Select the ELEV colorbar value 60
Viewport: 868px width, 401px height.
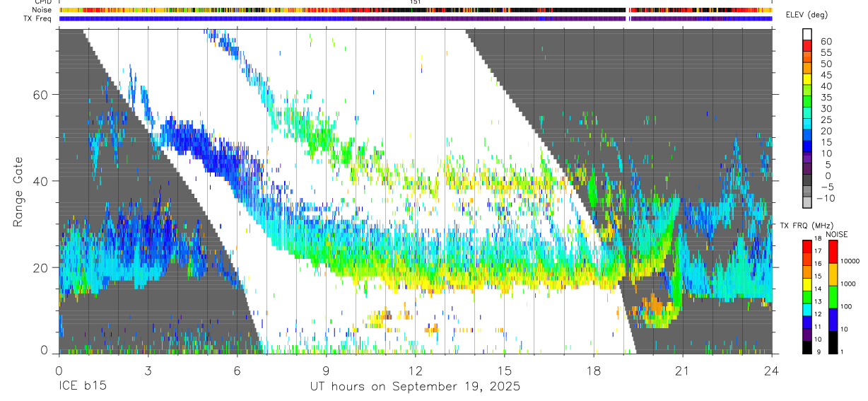[x=825, y=42]
